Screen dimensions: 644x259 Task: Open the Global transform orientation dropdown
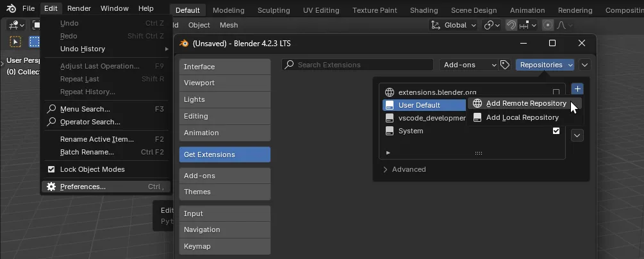tap(454, 26)
